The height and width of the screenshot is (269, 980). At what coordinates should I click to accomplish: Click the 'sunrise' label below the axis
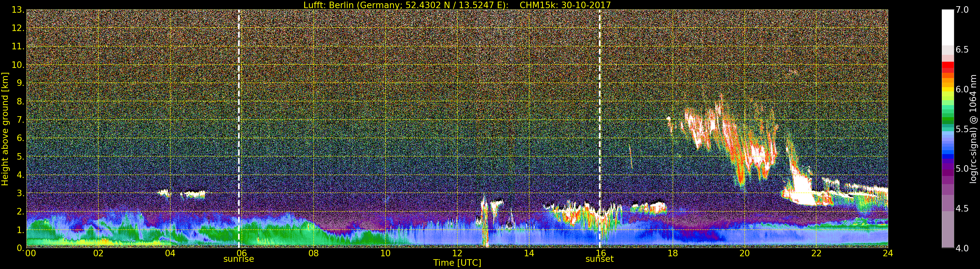(238, 259)
